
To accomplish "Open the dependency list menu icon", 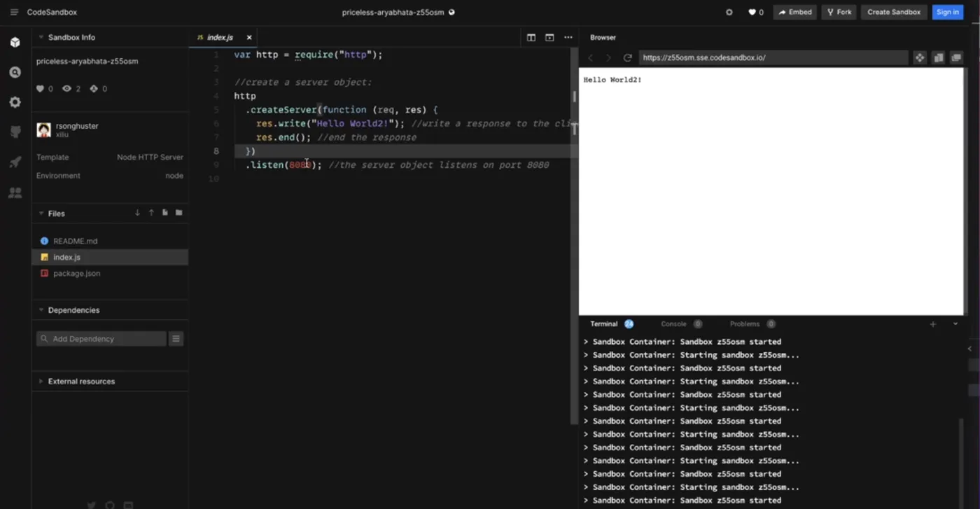I will 176,339.
